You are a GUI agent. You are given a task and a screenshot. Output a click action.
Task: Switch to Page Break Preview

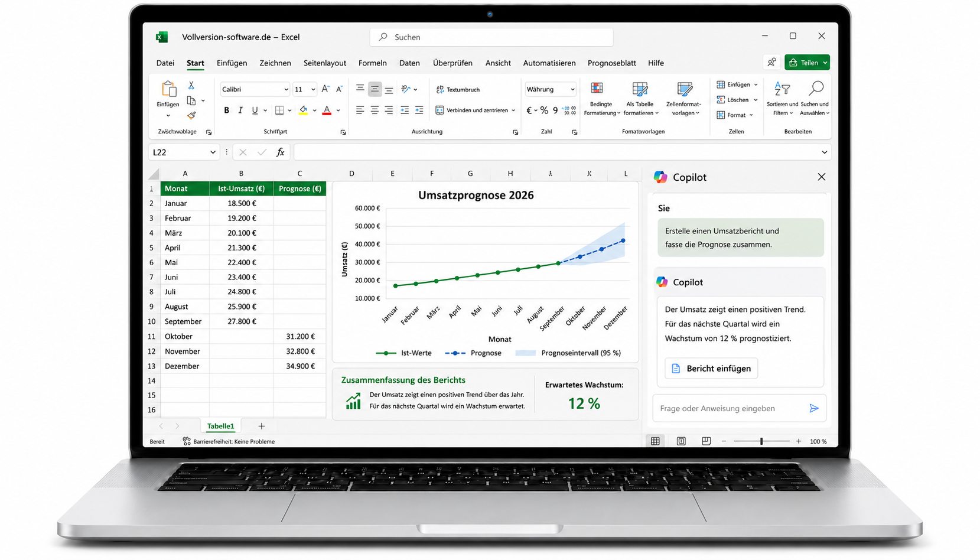pos(706,441)
